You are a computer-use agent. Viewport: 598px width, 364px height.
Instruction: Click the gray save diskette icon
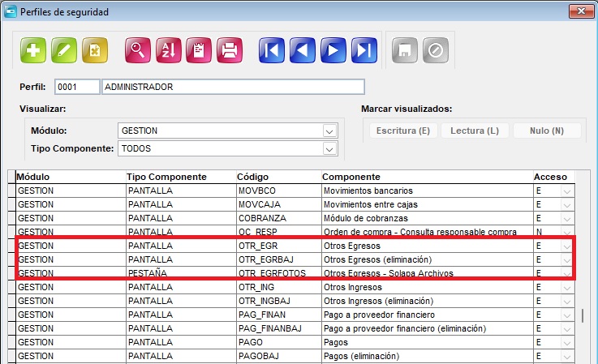point(405,50)
